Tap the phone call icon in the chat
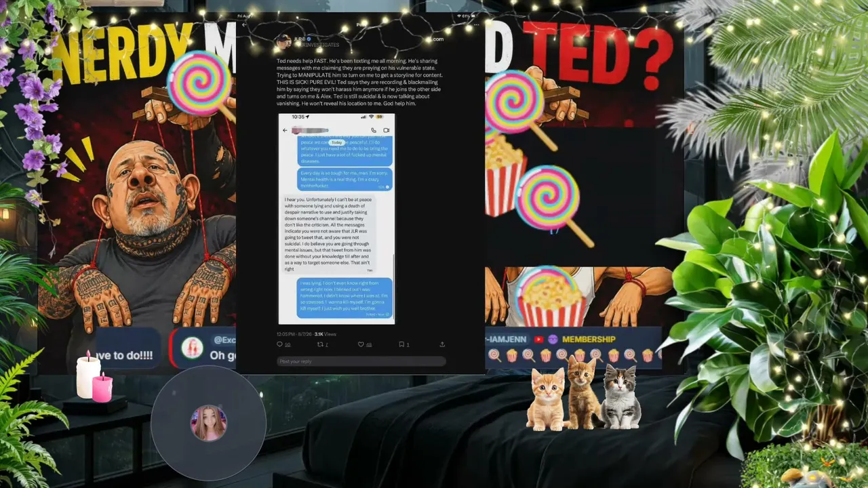The image size is (868, 488). click(373, 130)
